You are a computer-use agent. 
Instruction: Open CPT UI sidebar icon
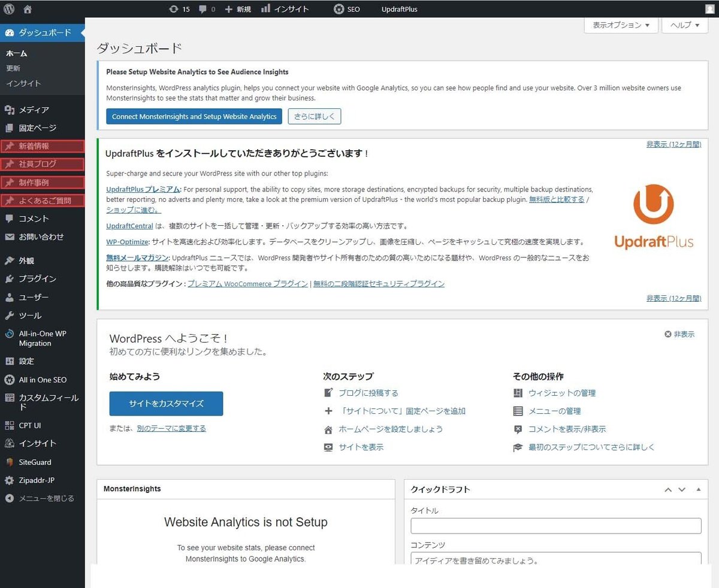9,425
